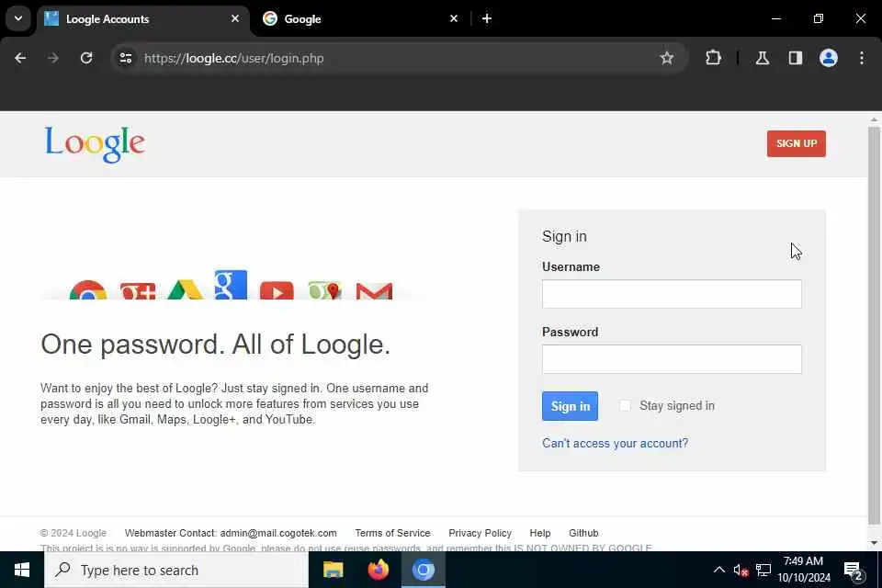Viewport: 882px width, 588px height.
Task: Open Chrome Labs flask icon
Action: click(x=763, y=58)
